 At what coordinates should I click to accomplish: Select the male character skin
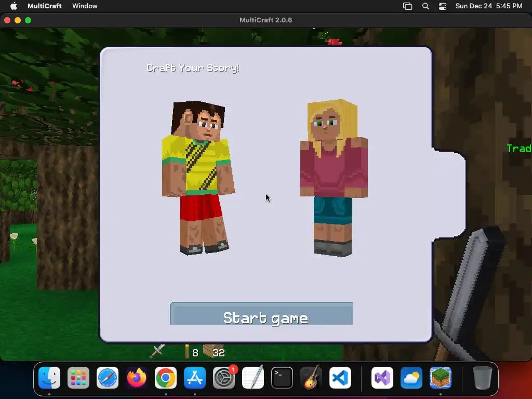[198, 178]
